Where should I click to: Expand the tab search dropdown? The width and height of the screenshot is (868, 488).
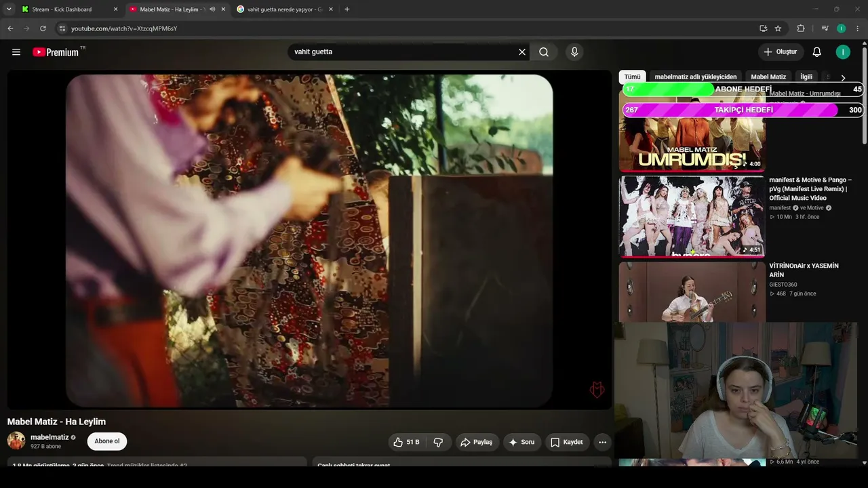[9, 9]
